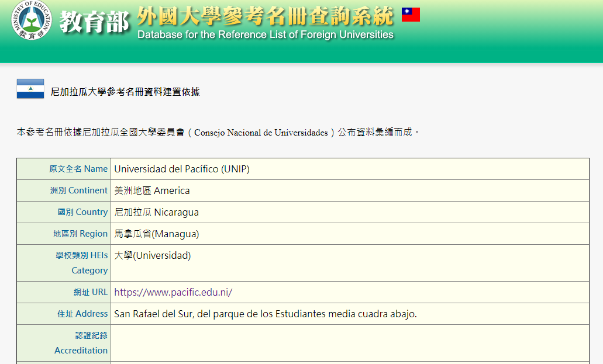Image resolution: width=603 pixels, height=364 pixels.
Task: Click 'Database for the Reference List of Foreign Universities'
Action: tap(266, 34)
